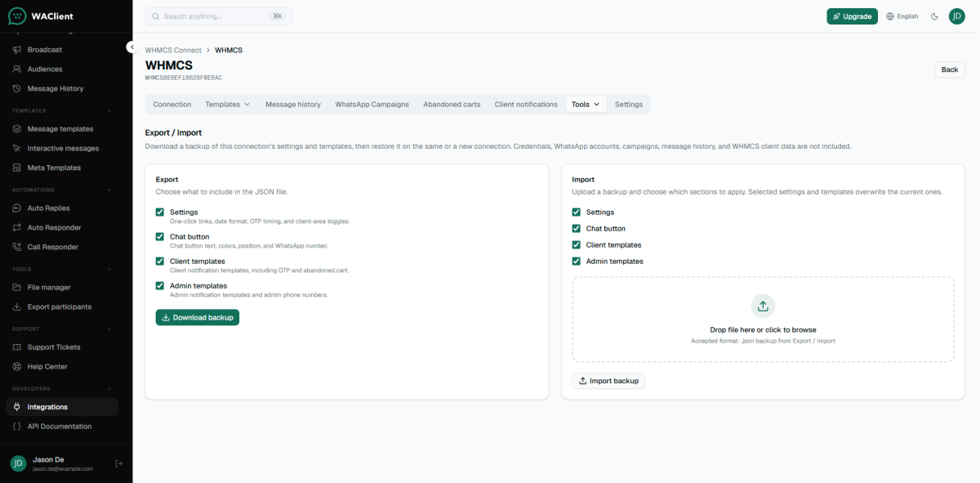Switch to Connection tab
Image resolution: width=980 pixels, height=483 pixels.
[172, 105]
